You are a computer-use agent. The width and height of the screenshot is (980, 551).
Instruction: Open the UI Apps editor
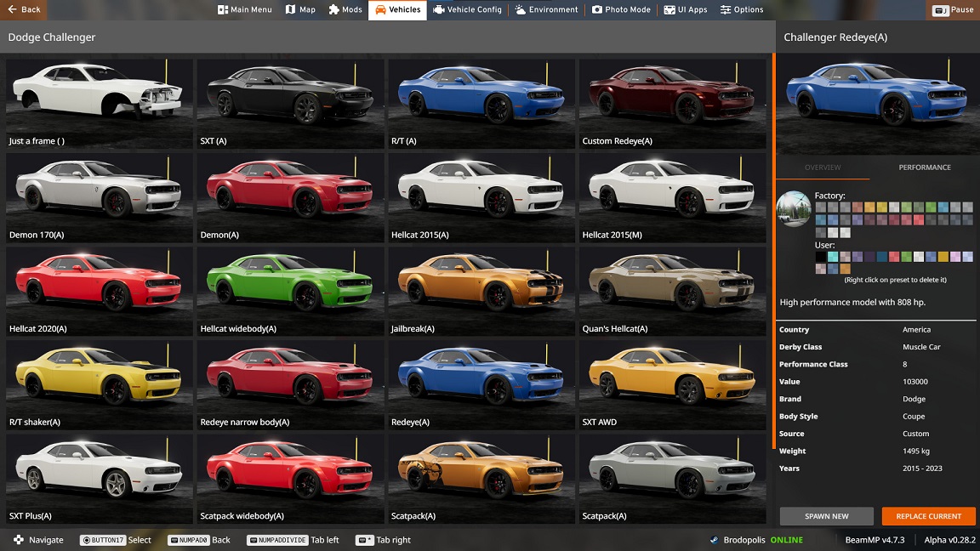(x=669, y=10)
